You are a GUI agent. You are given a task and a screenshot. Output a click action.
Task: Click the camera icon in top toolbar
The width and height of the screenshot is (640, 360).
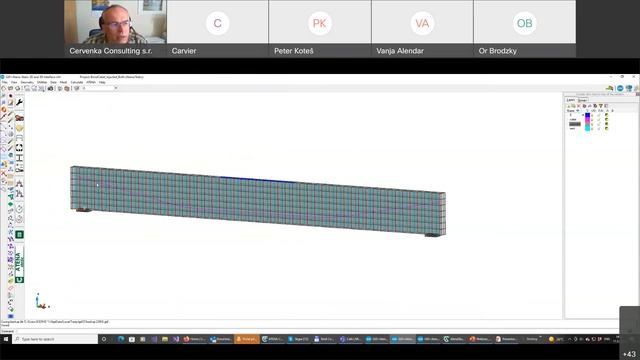[x=50, y=88]
